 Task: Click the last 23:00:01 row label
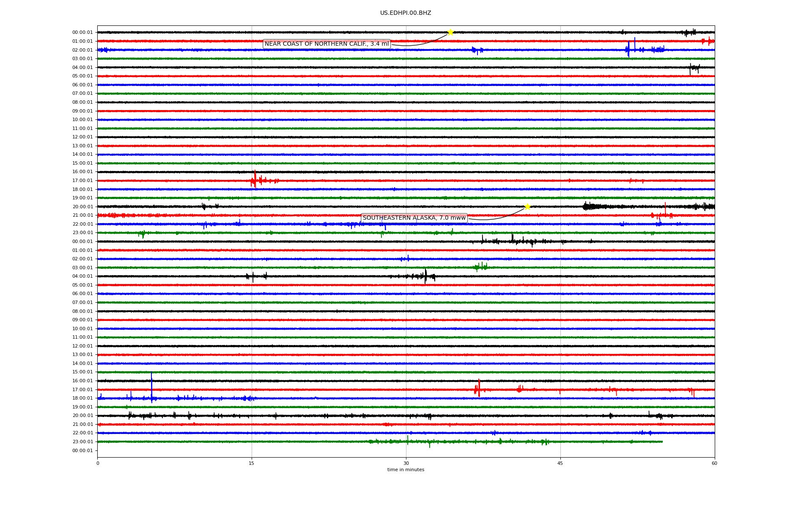[82, 442]
